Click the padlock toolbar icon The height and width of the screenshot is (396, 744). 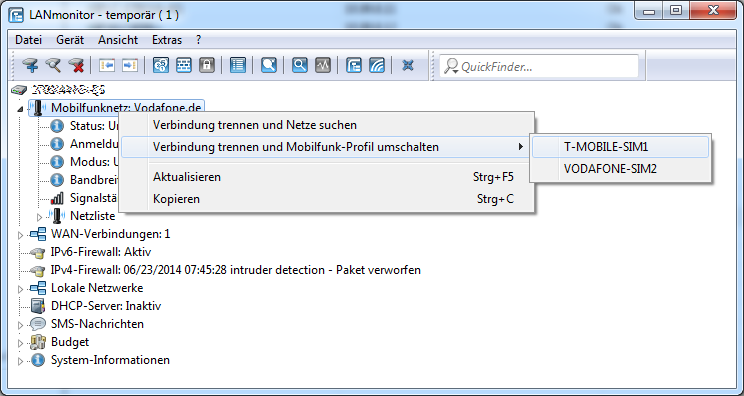pyautogui.click(x=206, y=65)
